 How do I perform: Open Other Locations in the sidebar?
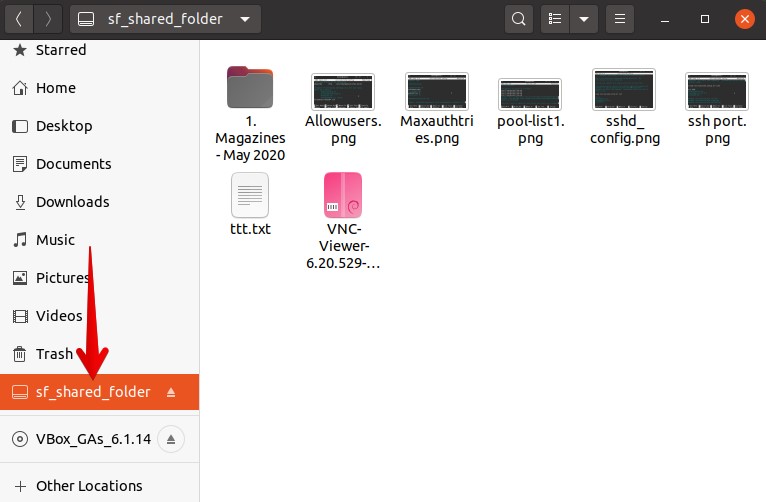point(100,486)
